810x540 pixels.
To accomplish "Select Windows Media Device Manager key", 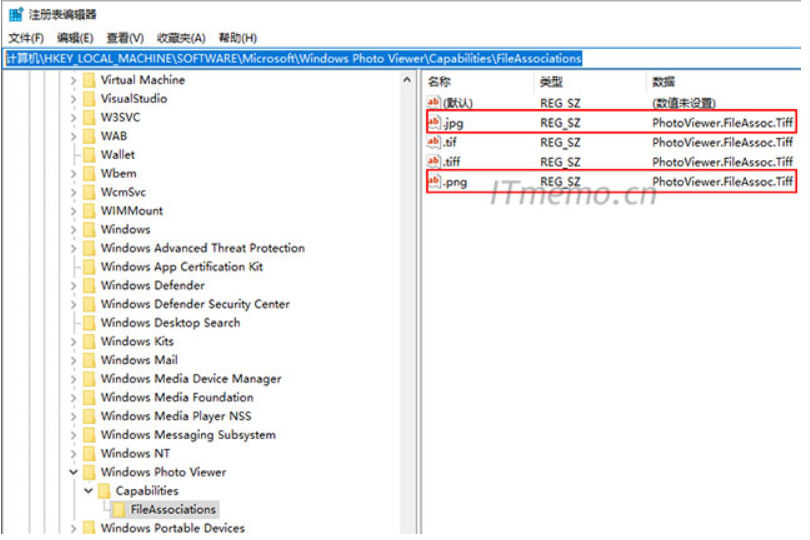I will (191, 379).
